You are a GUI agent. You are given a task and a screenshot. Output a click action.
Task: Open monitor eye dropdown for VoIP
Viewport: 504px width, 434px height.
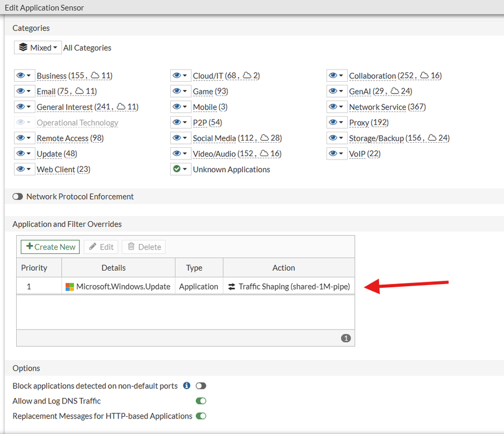coord(337,153)
